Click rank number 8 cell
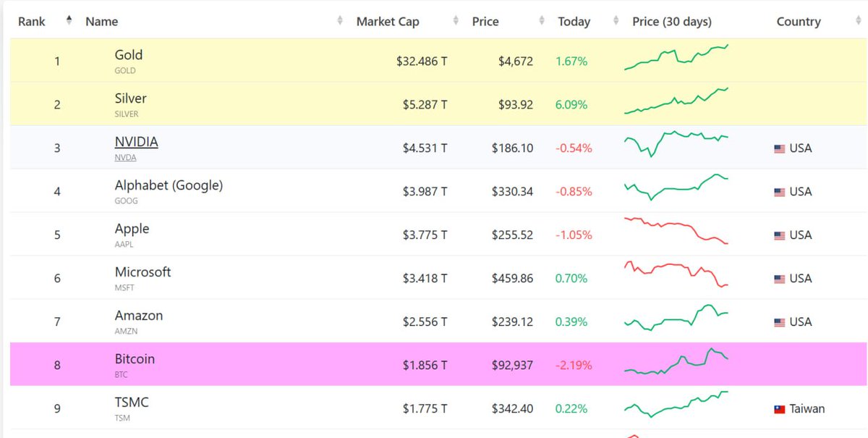868x438 pixels. (57, 366)
